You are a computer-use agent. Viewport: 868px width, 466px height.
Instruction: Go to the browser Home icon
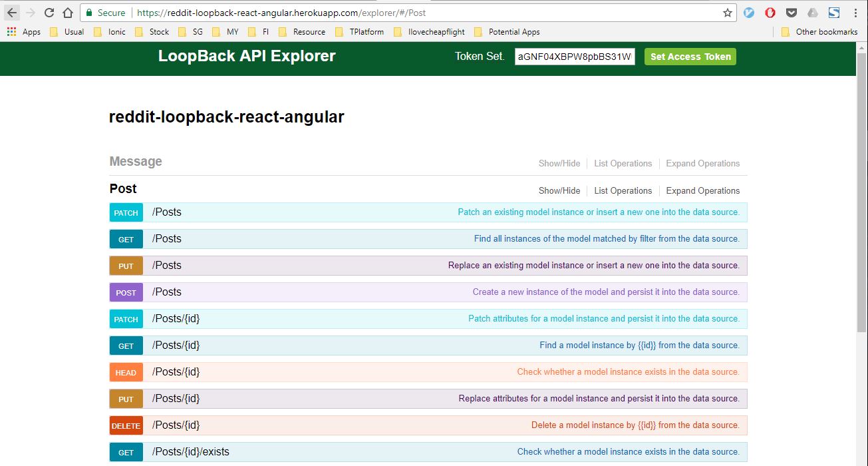67,13
